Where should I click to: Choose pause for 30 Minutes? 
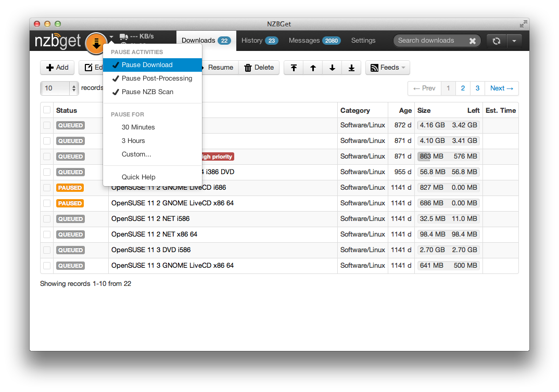(153, 127)
